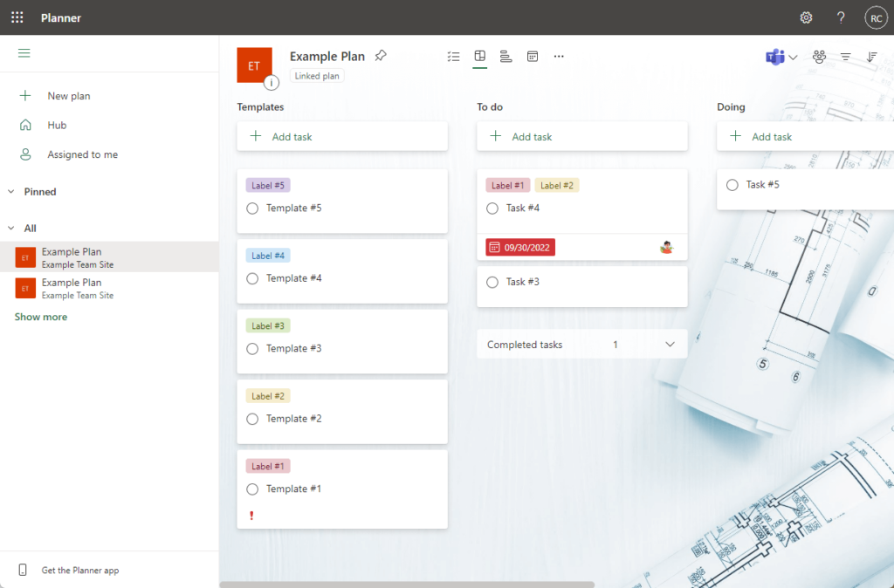Click the assignee avatar on Task #4
The image size is (894, 588).
tap(666, 247)
